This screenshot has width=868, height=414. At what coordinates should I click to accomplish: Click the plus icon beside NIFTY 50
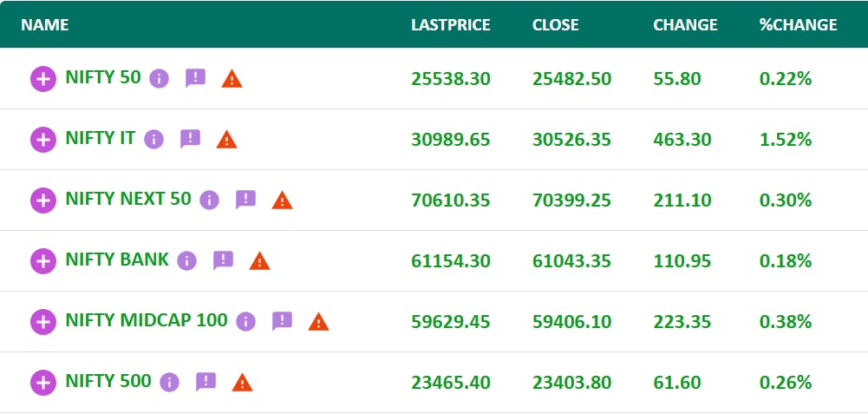(43, 79)
